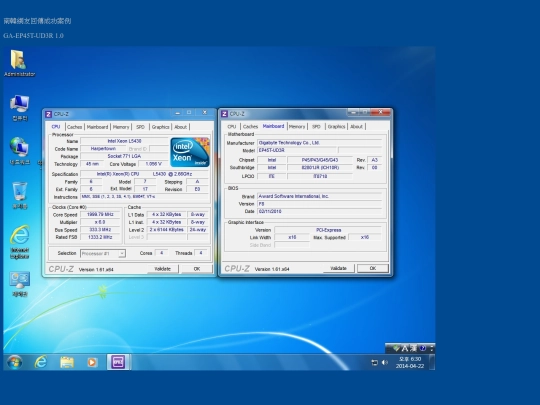Click Validate in the right CPU-Z window
Image resolution: width=540 pixels, height=405 pixels.
[339, 268]
